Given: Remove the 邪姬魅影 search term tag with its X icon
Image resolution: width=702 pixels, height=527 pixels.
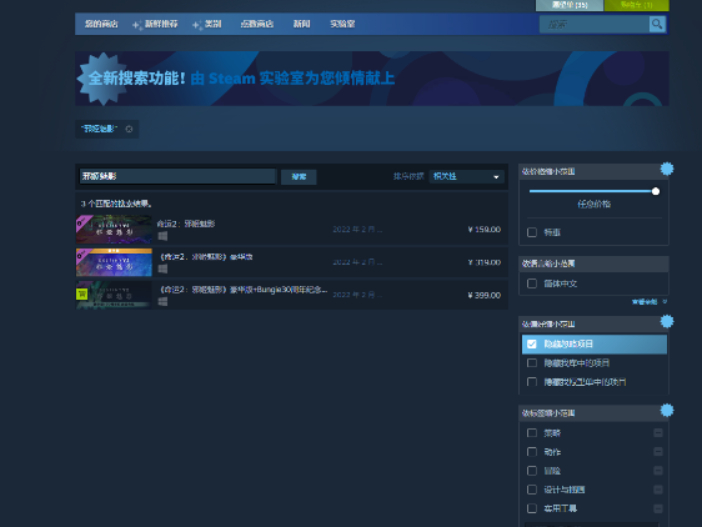Looking at the screenshot, I should 129,129.
